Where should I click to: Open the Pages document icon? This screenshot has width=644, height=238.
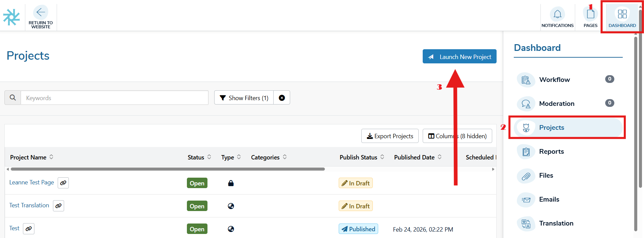click(x=590, y=14)
